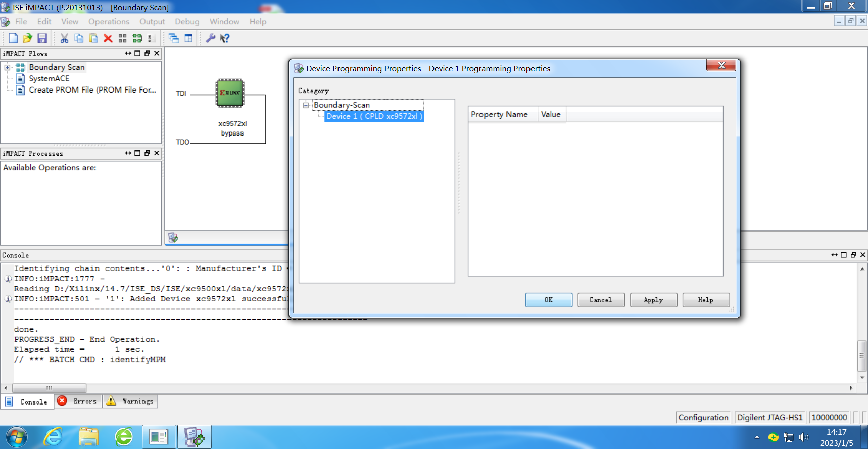Click the Cascade windows icon
The width and height of the screenshot is (868, 449).
(174, 38)
